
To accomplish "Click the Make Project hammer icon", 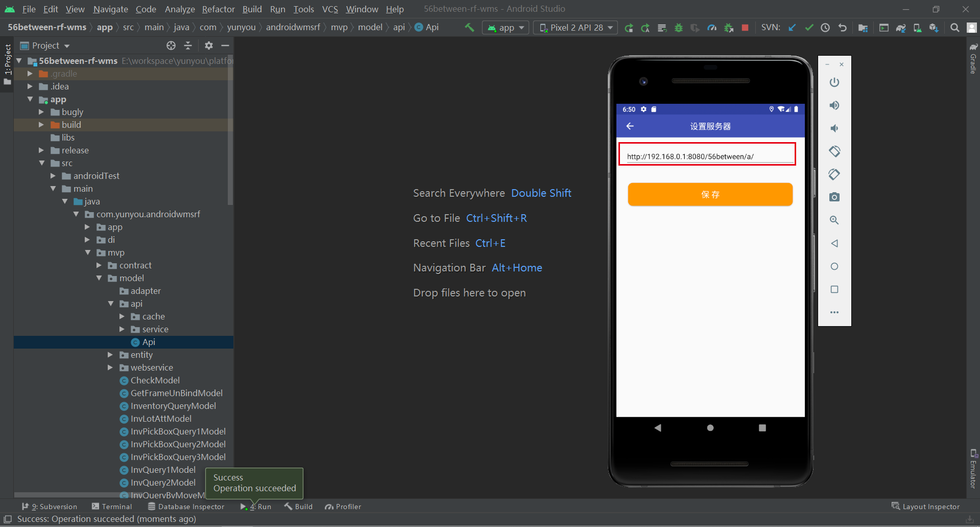I will click(x=469, y=28).
